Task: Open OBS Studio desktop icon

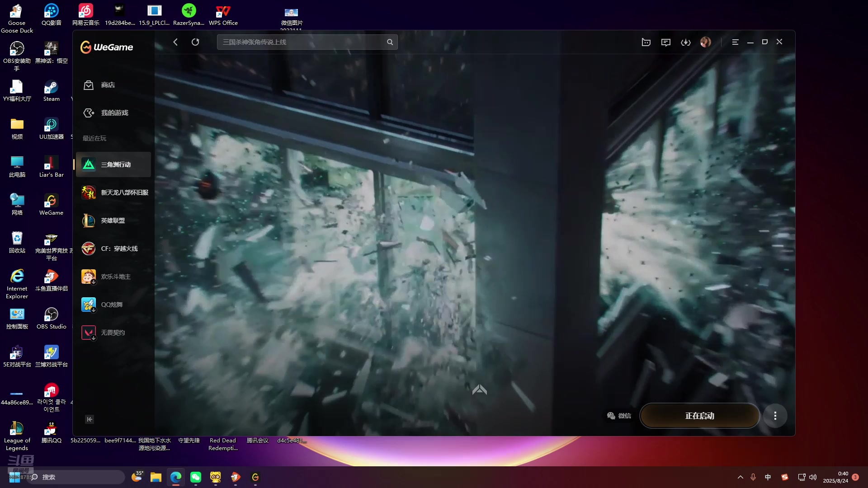Action: point(51,319)
